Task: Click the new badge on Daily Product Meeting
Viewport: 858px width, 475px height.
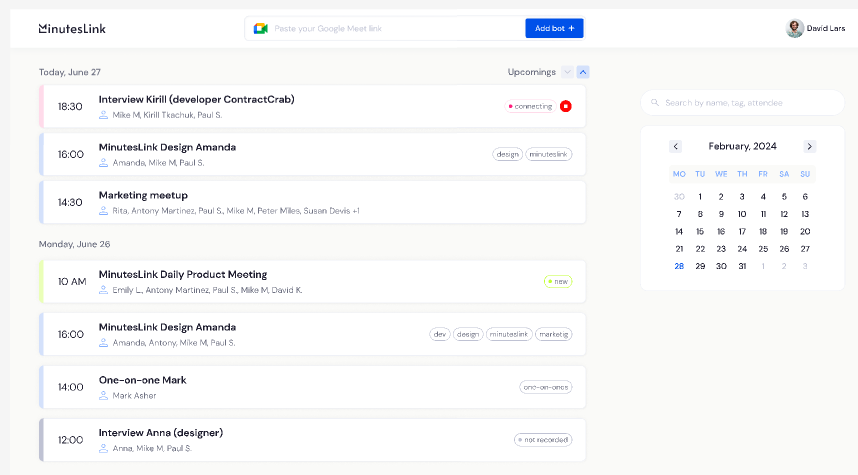Action: [x=558, y=281]
